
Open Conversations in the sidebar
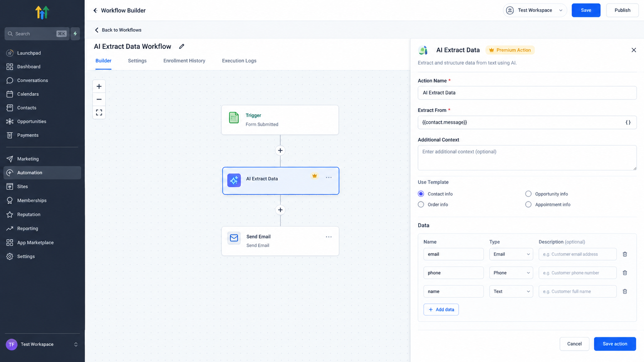click(x=42, y=80)
